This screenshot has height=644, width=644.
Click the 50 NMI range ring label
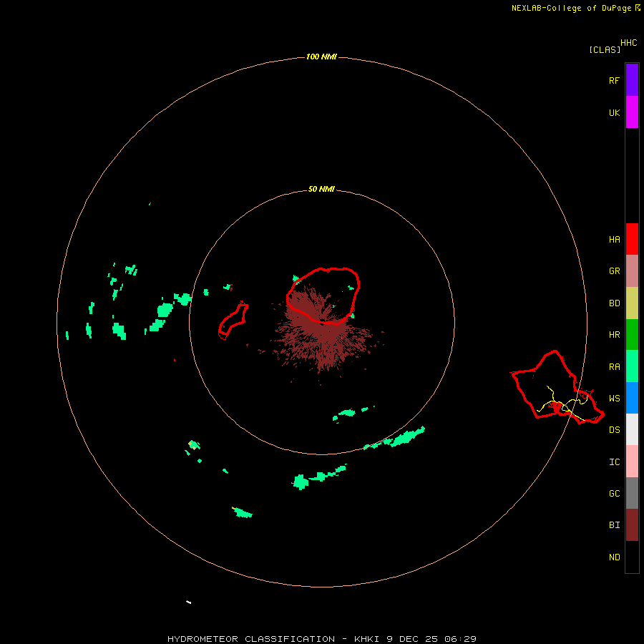pos(321,190)
